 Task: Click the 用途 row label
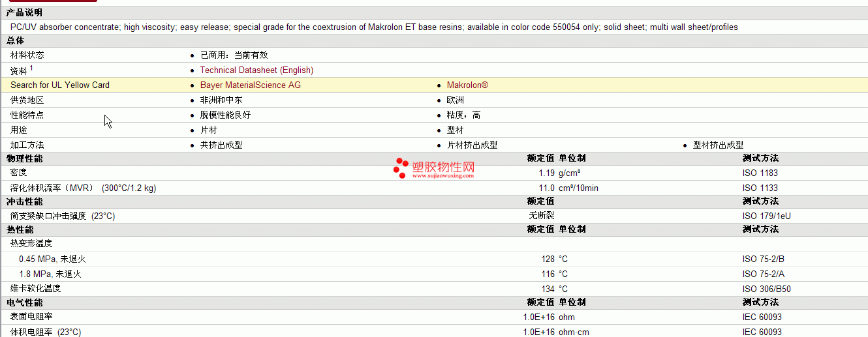tap(19, 130)
